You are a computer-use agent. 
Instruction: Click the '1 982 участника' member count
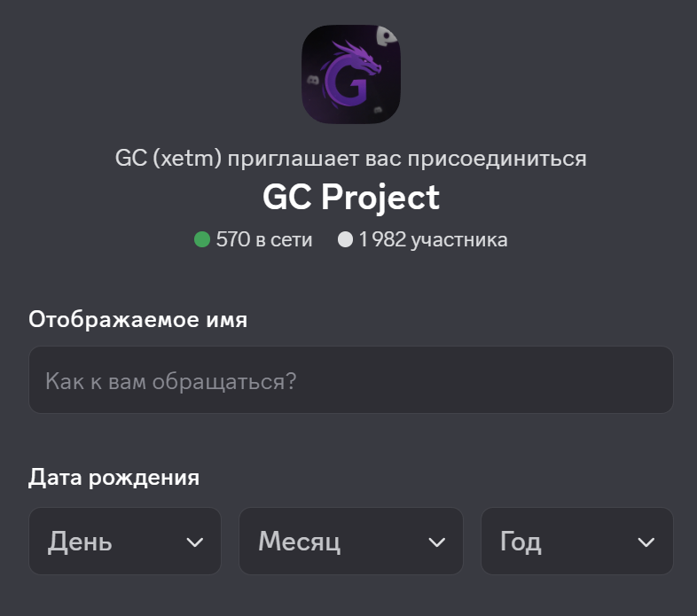pos(433,239)
